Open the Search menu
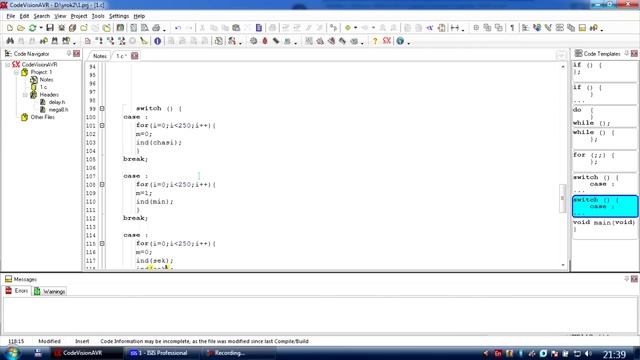Screen dimensions: 640x360 coord(42,16)
